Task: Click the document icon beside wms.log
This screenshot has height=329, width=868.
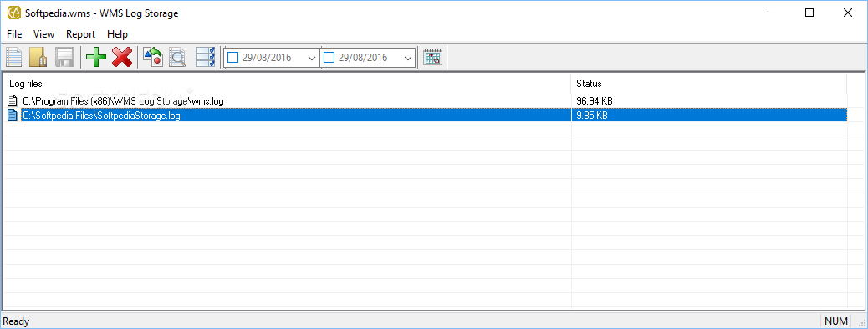Action: [13, 100]
